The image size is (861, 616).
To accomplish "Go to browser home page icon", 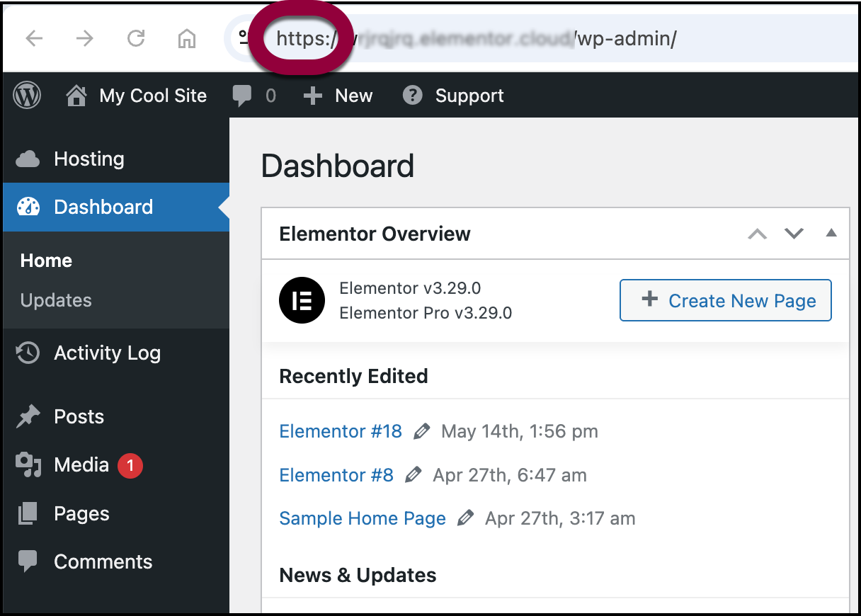I will [186, 38].
